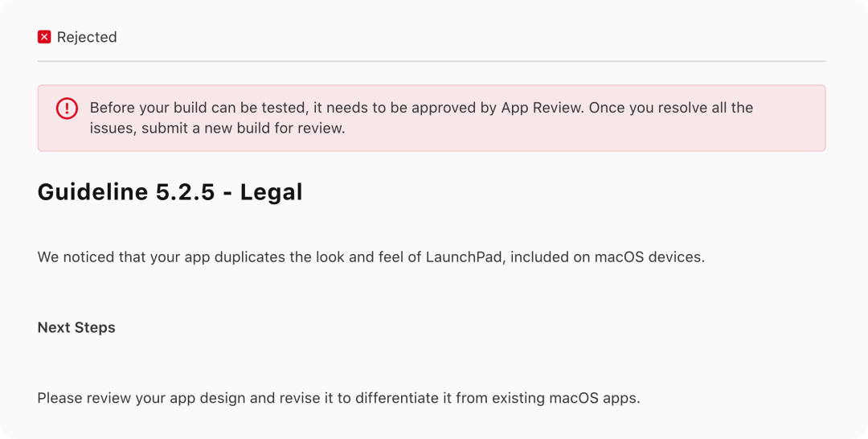The height and width of the screenshot is (439, 868).
Task: Click the 'We noticed that your app' sentence
Action: coord(371,257)
